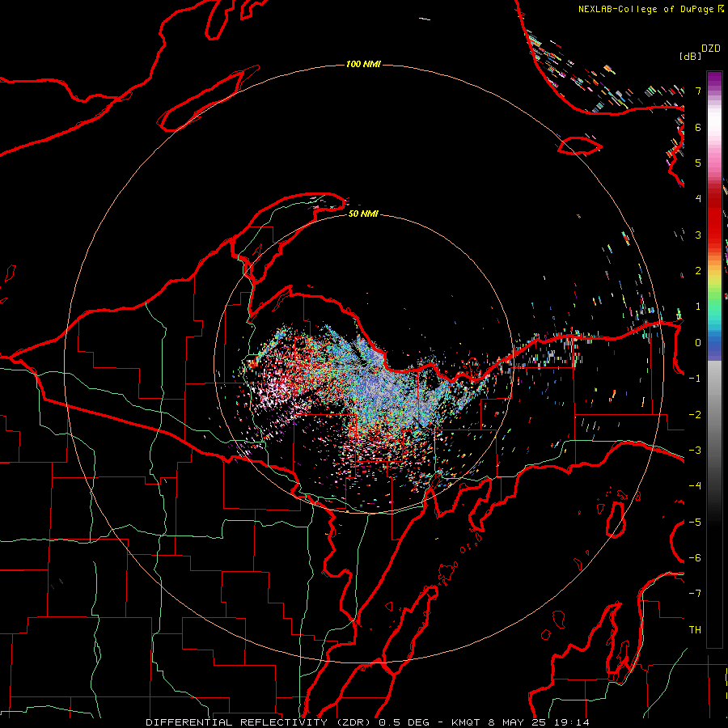Select the 5 value on color scale

tap(698, 163)
